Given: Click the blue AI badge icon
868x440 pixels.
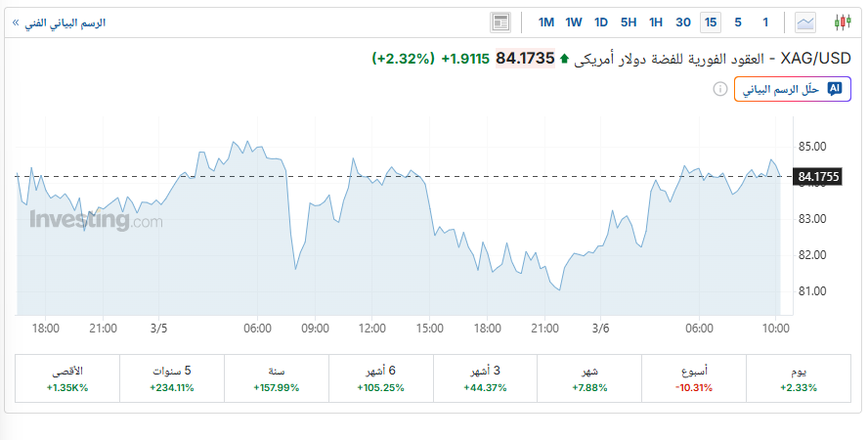Looking at the screenshot, I should (x=834, y=89).
